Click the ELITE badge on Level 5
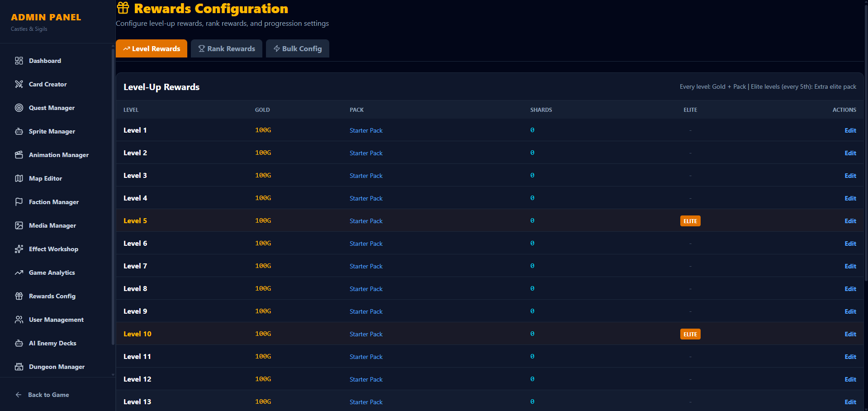The image size is (868, 411). [690, 221]
